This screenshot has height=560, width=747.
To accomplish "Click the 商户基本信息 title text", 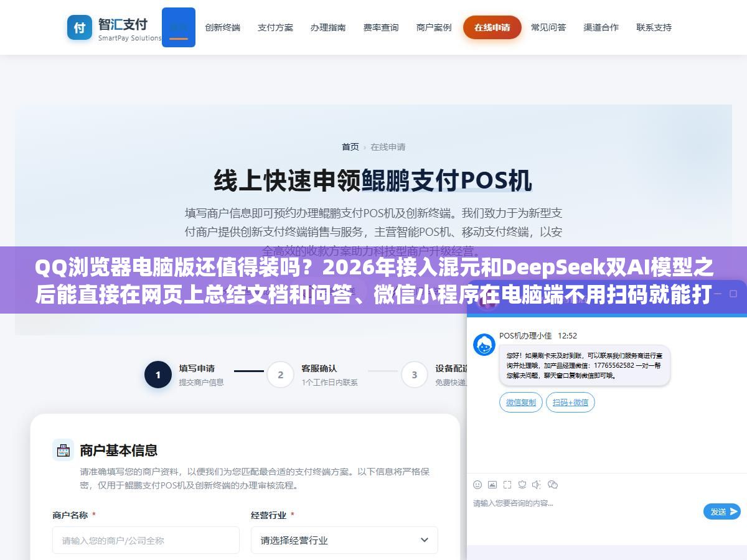I will [x=119, y=450].
